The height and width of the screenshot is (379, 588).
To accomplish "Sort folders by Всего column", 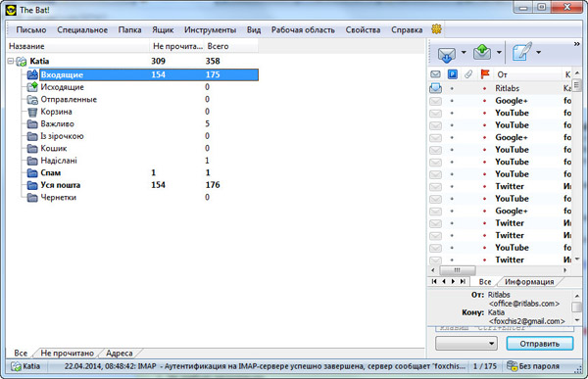I will [x=231, y=46].
